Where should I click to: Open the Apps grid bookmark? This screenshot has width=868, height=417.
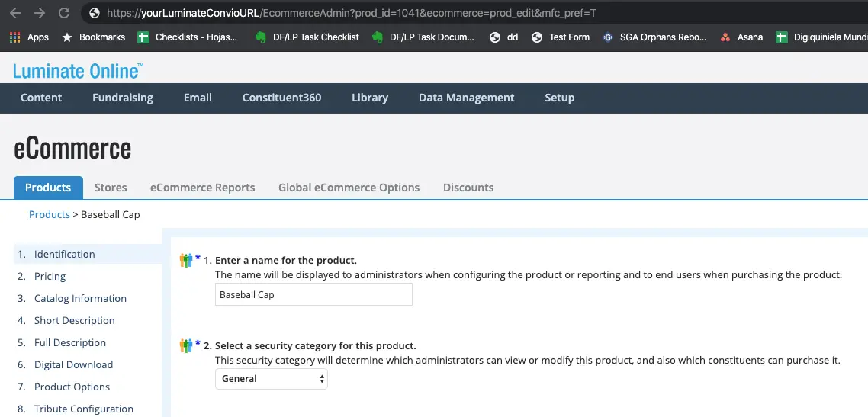tap(29, 37)
